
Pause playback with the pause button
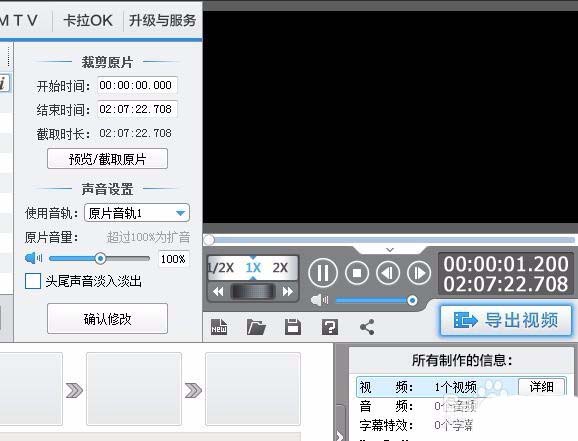[x=323, y=273]
